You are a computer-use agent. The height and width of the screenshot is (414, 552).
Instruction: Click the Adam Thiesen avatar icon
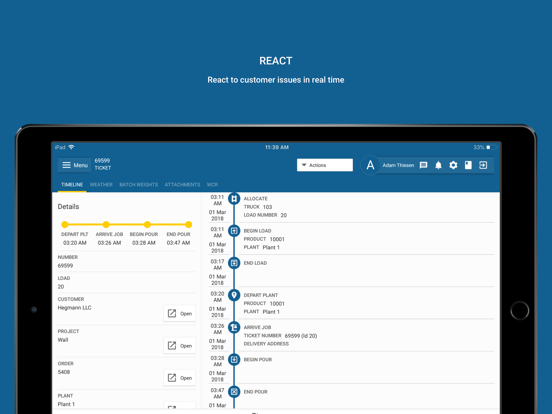[x=370, y=165]
